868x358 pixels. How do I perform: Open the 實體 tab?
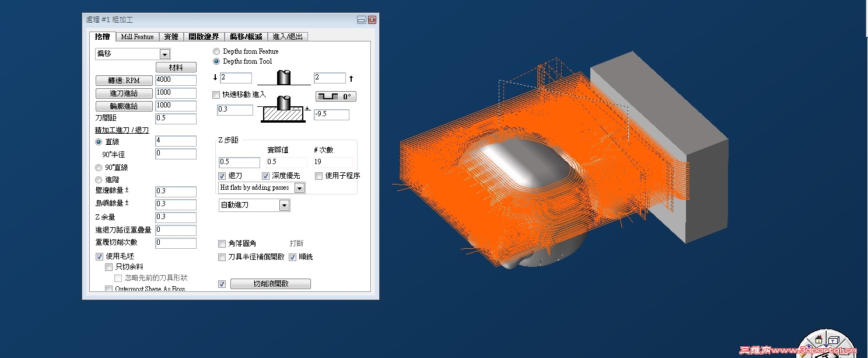click(171, 36)
